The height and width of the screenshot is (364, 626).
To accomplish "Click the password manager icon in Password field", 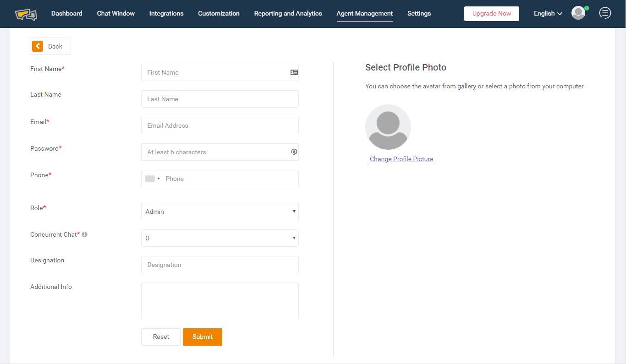I will 294,152.
